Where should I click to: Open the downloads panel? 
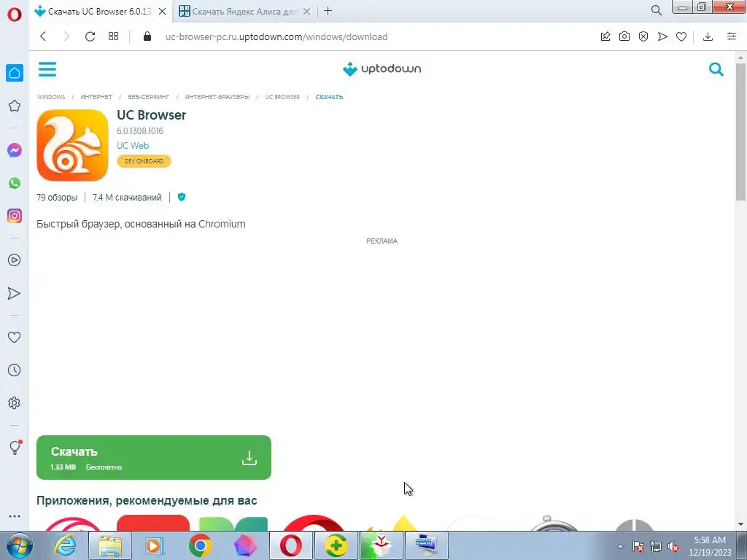(708, 36)
